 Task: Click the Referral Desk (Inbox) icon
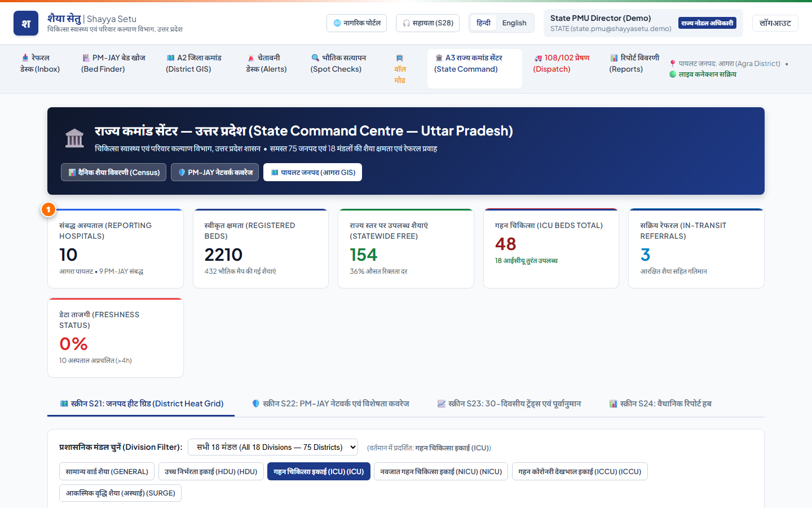[25, 58]
